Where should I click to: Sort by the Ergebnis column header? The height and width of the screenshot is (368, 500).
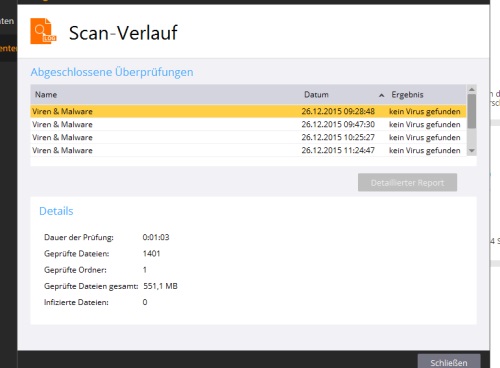click(x=407, y=95)
